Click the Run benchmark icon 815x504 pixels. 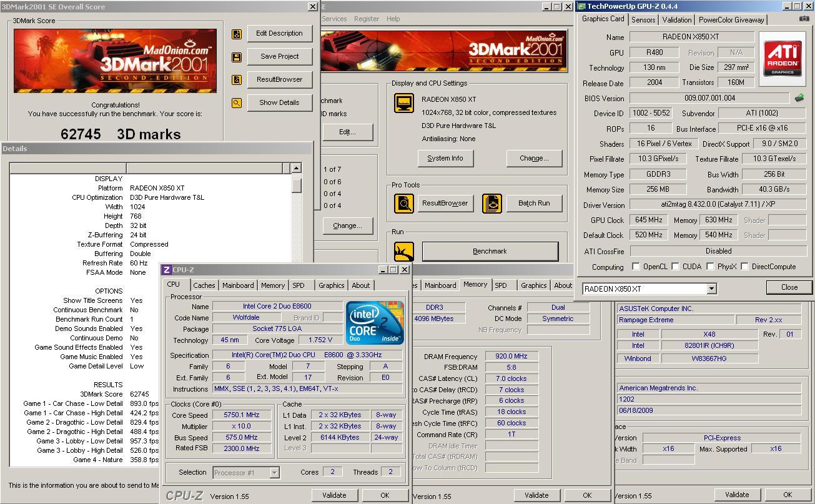pyautogui.click(x=404, y=251)
